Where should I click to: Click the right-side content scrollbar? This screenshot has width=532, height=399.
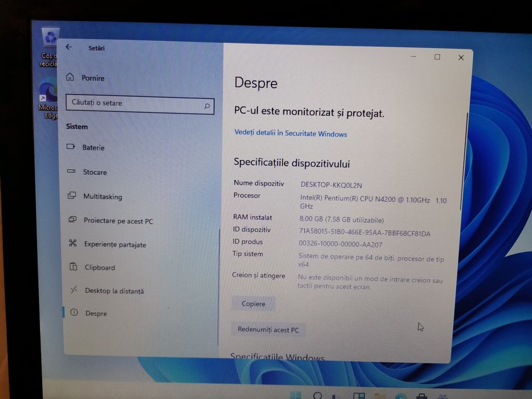click(x=463, y=161)
